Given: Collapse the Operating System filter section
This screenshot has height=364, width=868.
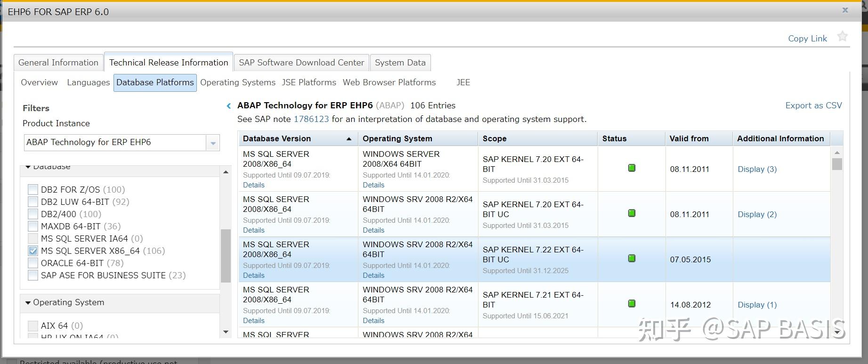Looking at the screenshot, I should (28, 303).
